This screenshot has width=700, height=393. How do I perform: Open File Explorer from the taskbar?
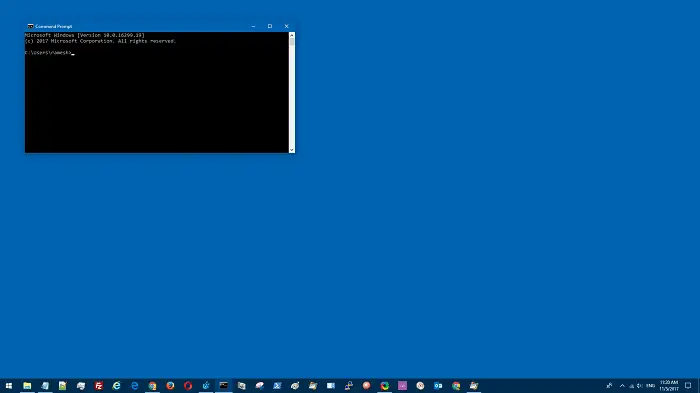pyautogui.click(x=27, y=385)
